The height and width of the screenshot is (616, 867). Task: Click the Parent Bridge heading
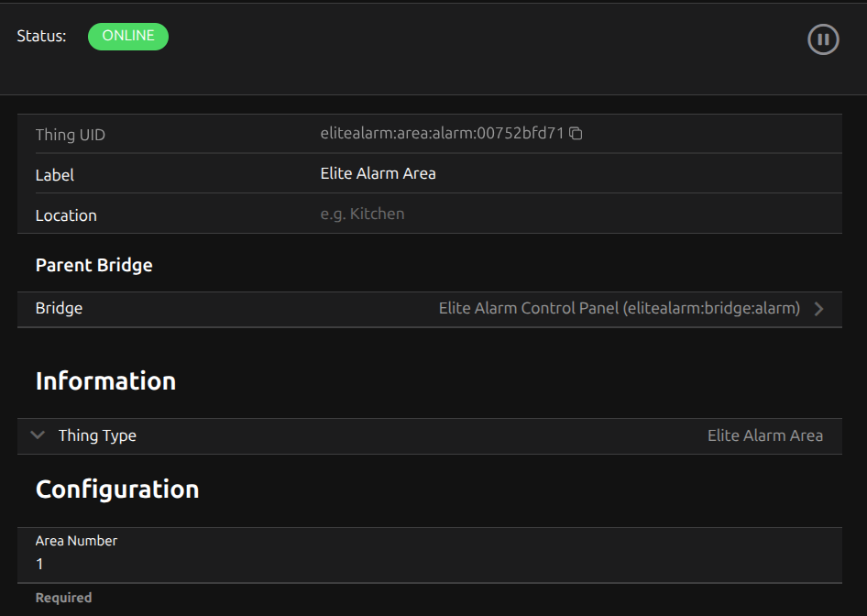(x=93, y=265)
